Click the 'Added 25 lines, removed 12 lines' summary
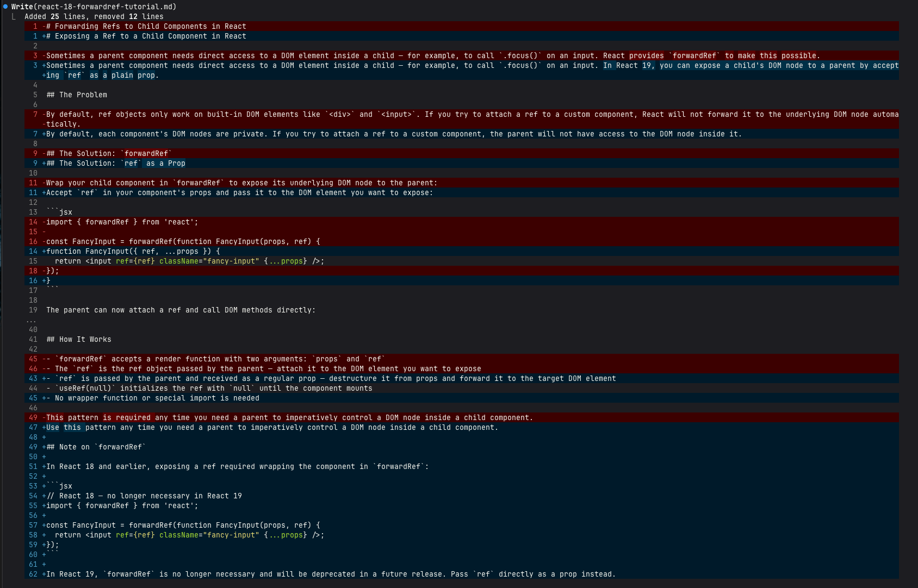Screen dimensions: 918x588 [x=94, y=16]
